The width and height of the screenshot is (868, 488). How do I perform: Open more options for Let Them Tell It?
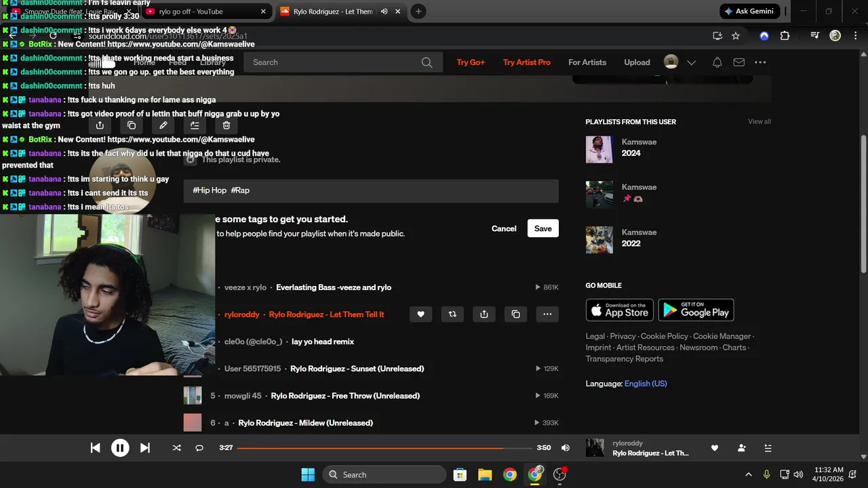coord(547,314)
